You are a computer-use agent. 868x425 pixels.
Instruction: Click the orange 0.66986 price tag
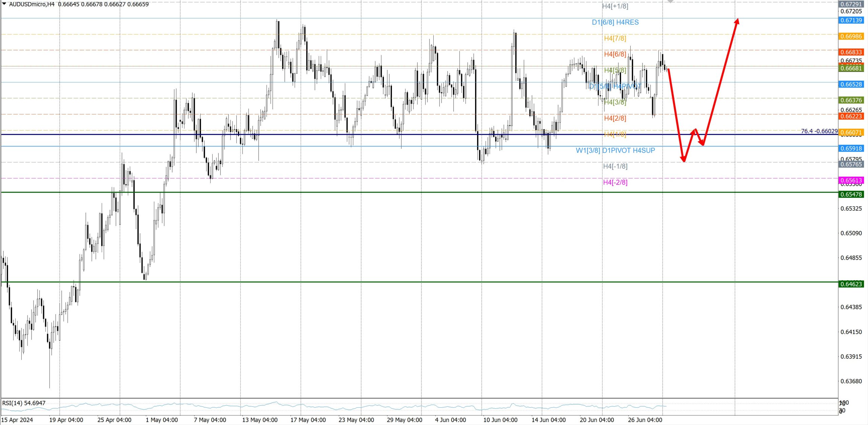(851, 36)
